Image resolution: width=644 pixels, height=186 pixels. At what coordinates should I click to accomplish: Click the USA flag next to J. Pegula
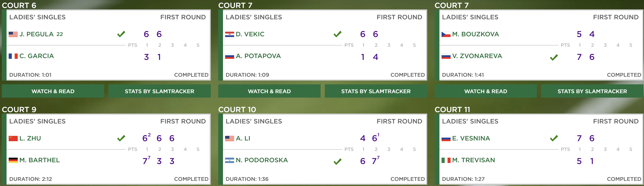pyautogui.click(x=13, y=34)
